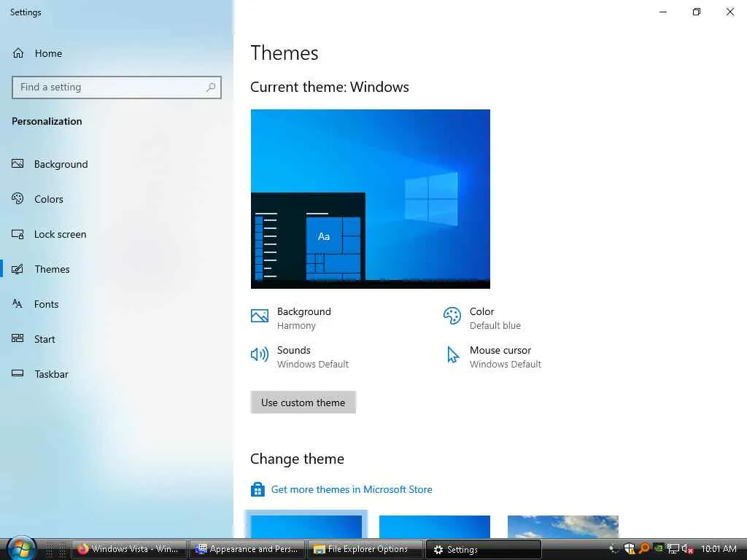This screenshot has width=747, height=560.
Task: Click the Use custom theme button
Action: [x=303, y=402]
